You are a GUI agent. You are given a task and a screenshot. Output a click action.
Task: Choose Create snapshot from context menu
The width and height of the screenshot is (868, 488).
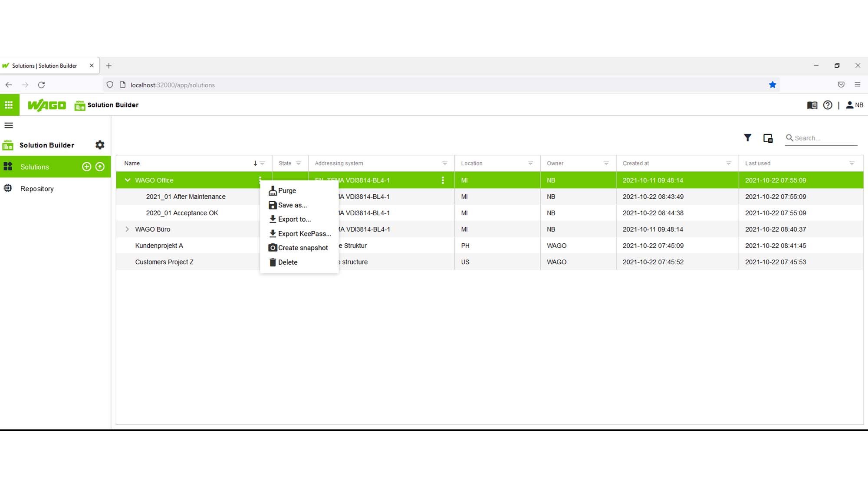(299, 248)
